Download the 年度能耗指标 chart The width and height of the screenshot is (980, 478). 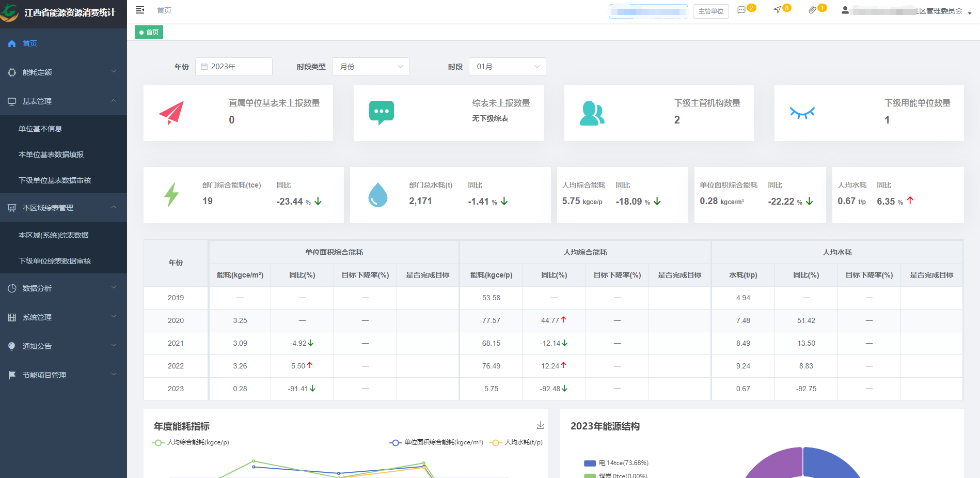(x=541, y=425)
